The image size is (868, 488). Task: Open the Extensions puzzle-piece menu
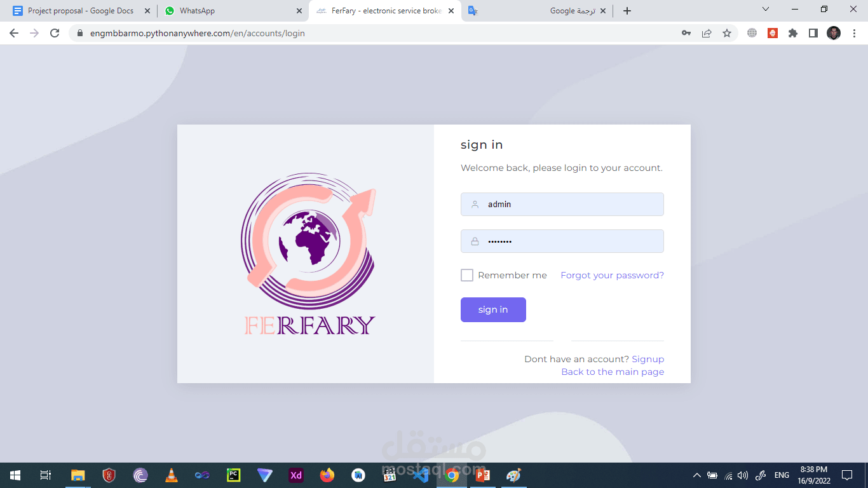[x=793, y=33]
